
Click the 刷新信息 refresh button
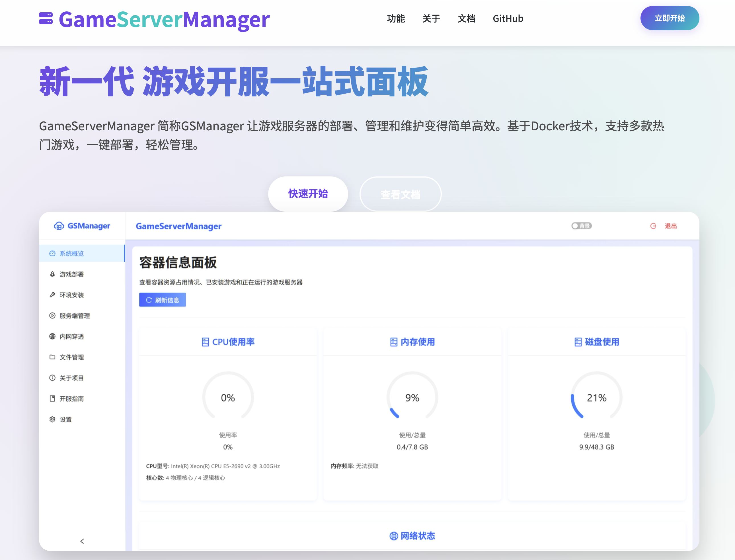coord(163,300)
